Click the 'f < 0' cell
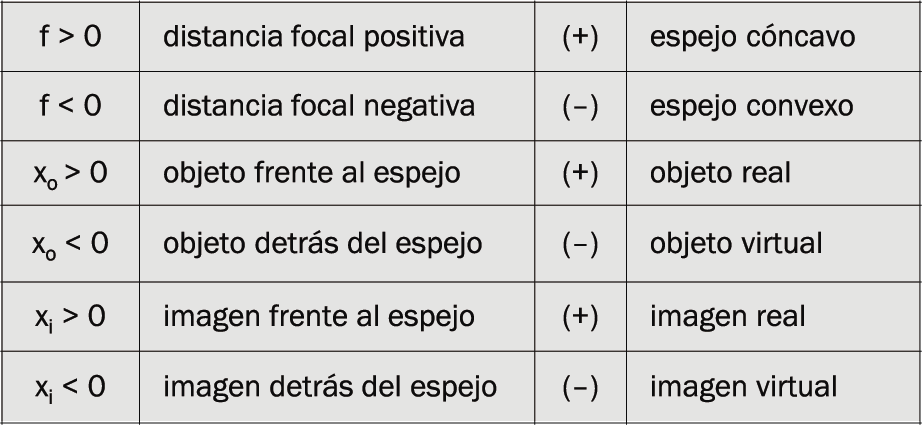 pos(71,106)
